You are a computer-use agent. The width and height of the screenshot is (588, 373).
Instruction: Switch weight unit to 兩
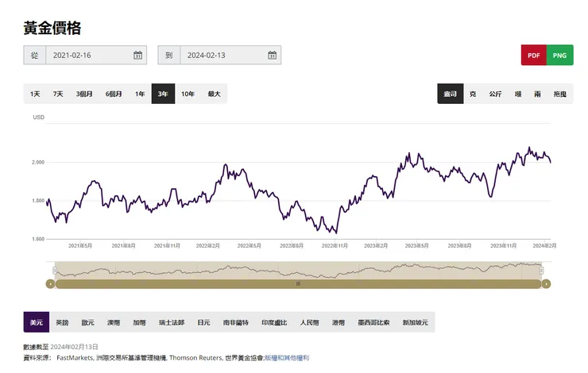pos(538,94)
